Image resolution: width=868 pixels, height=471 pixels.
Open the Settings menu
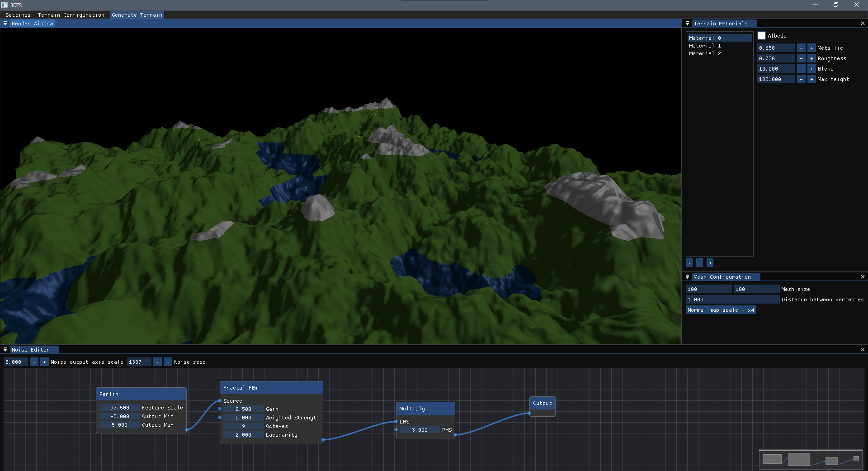coord(18,15)
